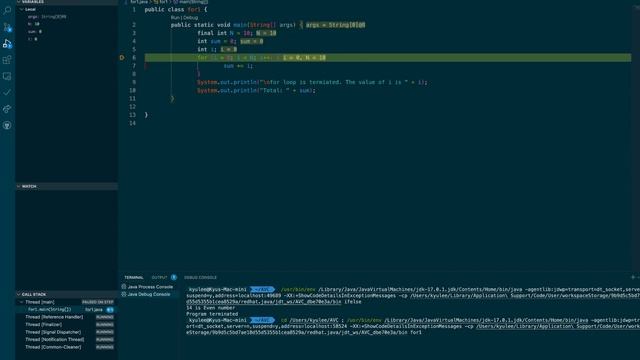This screenshot has width=640, height=360.
Task: Click the debug pointer glyph at line 6
Action: click(122, 58)
